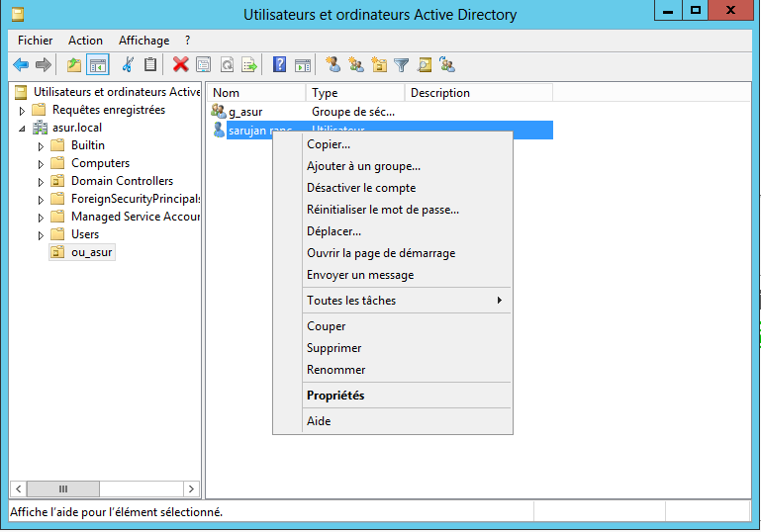Click add-to-group toolbar icon
Image resolution: width=761 pixels, height=532 pixels.
tap(447, 64)
